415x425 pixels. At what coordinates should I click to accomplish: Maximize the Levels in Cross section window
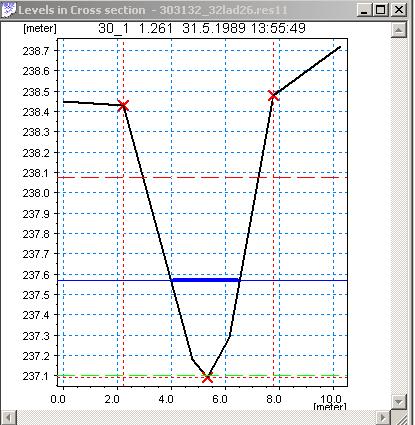(381, 10)
